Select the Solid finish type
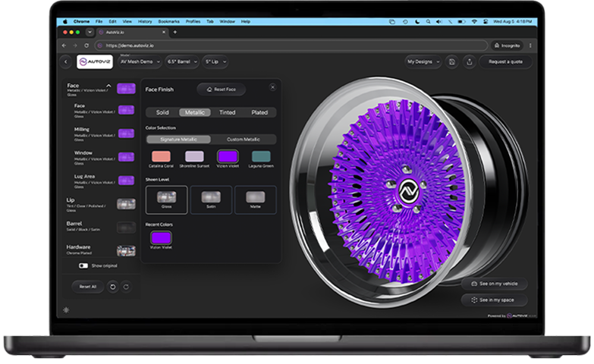Screen dimensions: 594x364 click(x=162, y=112)
